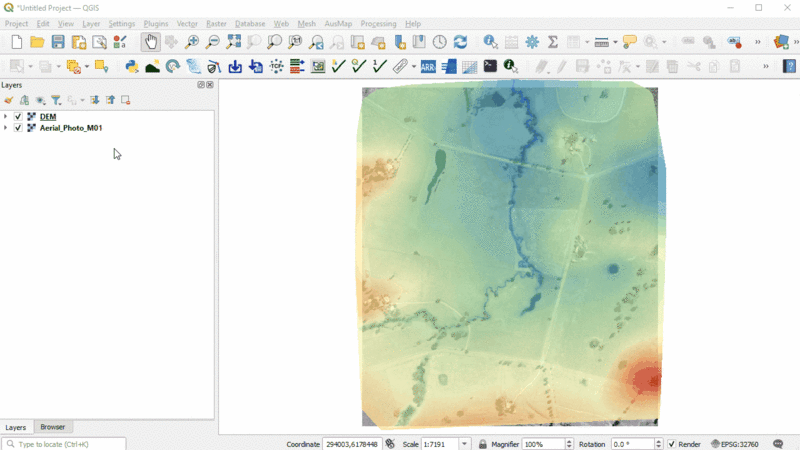This screenshot has width=800, height=450.
Task: Toggle Aerial_Photo_M01 layer visibility checkbox
Action: pos(18,128)
